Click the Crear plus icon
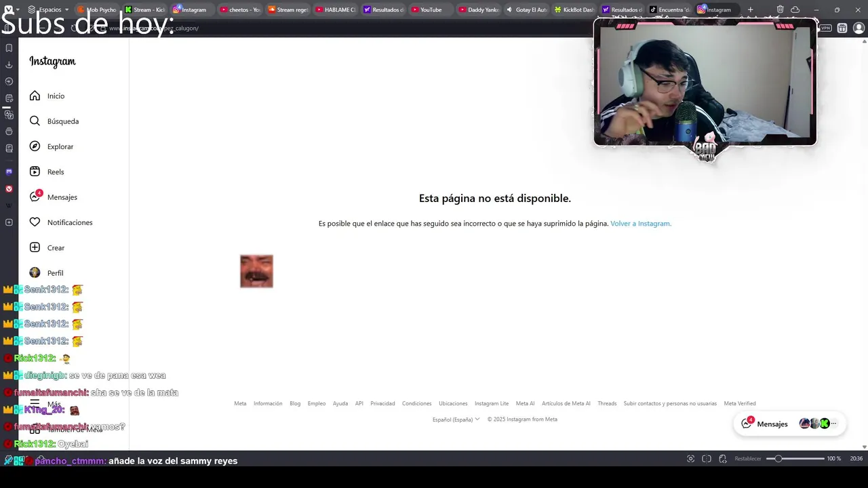Image resolution: width=868 pixels, height=488 pixels. (35, 247)
